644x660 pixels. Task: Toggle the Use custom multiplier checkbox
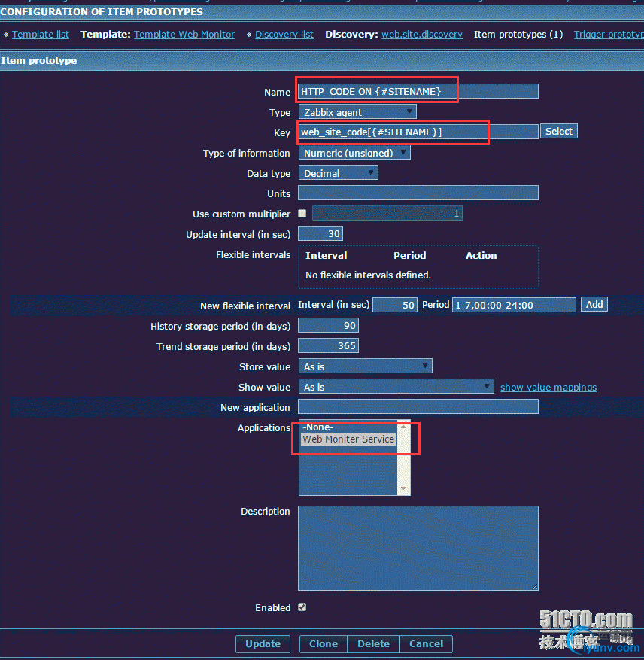point(302,214)
